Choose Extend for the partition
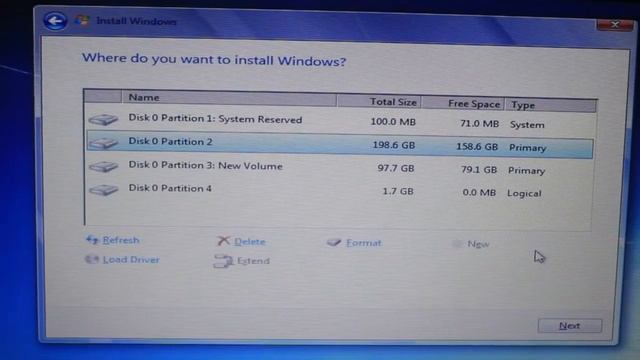 (x=253, y=261)
